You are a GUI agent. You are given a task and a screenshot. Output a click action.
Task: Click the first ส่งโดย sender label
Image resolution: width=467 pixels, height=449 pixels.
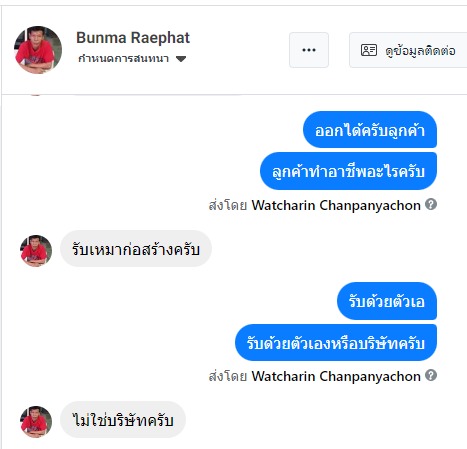[x=228, y=205]
